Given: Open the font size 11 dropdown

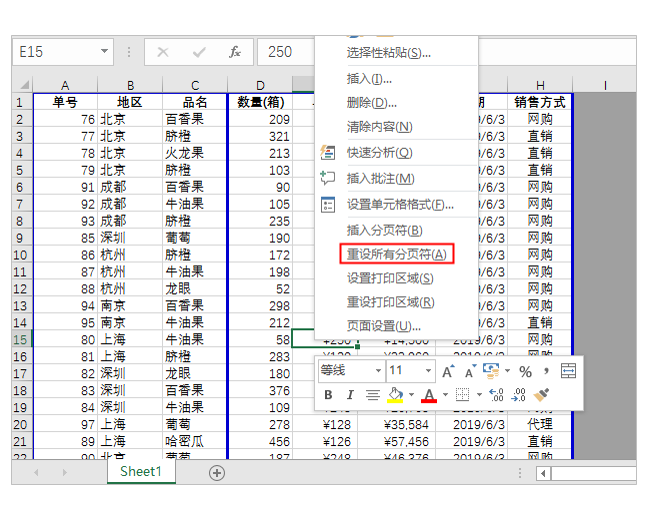Looking at the screenshot, I should pyautogui.click(x=428, y=371).
